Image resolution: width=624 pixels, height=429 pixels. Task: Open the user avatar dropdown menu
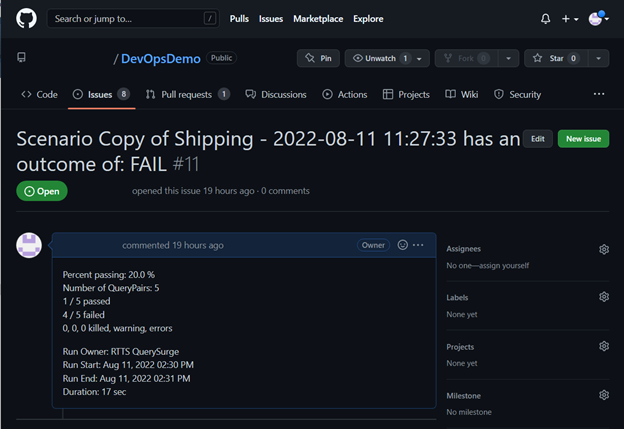[x=597, y=18]
